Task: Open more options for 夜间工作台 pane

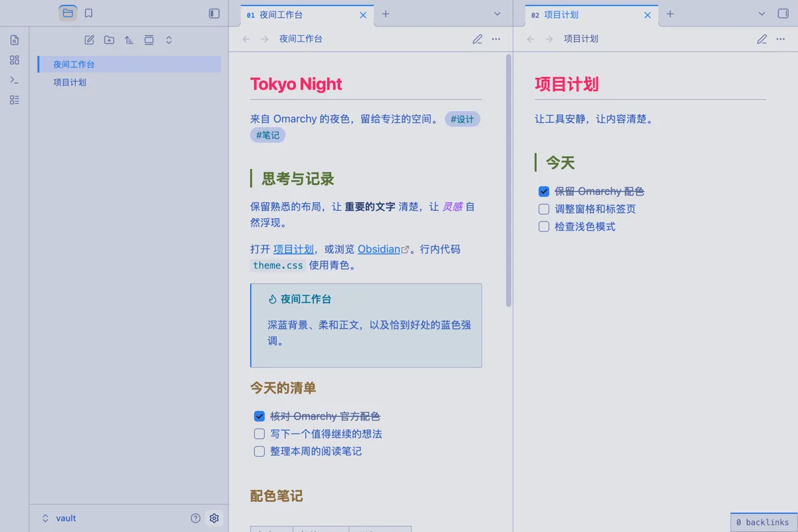Action: (x=496, y=39)
